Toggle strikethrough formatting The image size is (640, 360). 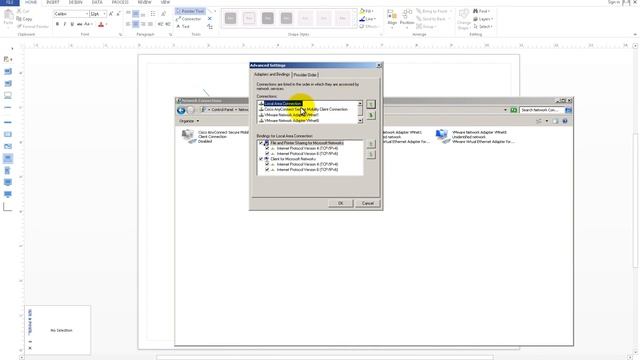click(x=79, y=24)
